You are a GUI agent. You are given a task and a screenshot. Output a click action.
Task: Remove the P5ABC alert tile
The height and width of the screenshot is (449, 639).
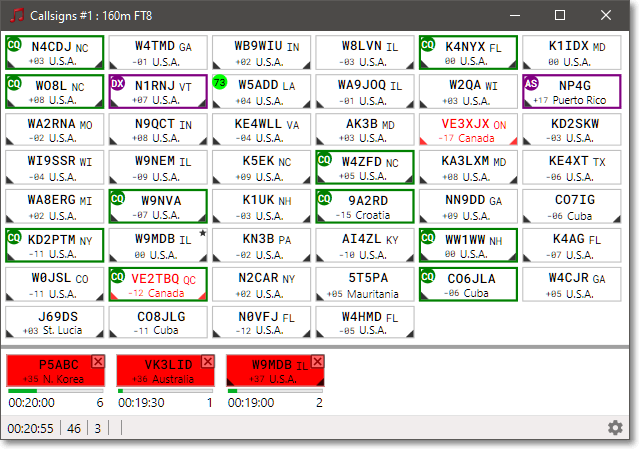pyautogui.click(x=98, y=361)
